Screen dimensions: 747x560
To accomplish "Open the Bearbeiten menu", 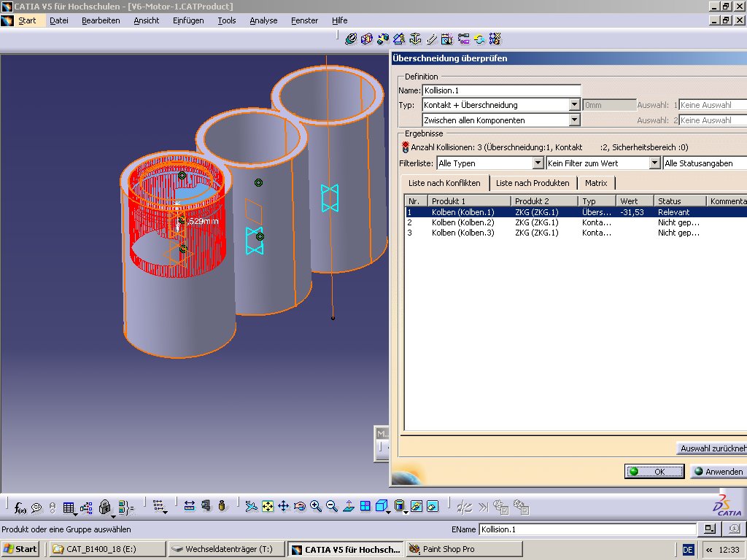I will point(101,20).
